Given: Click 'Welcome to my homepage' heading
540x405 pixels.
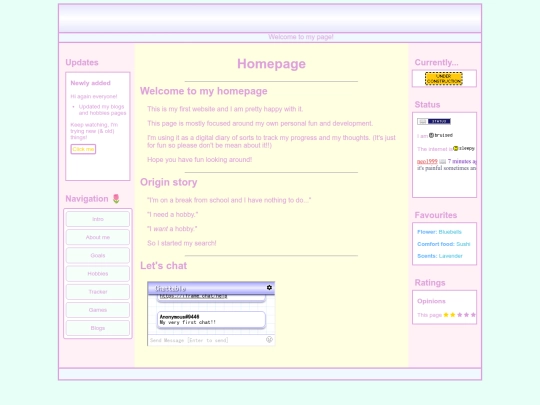Looking at the screenshot, I should [x=204, y=91].
